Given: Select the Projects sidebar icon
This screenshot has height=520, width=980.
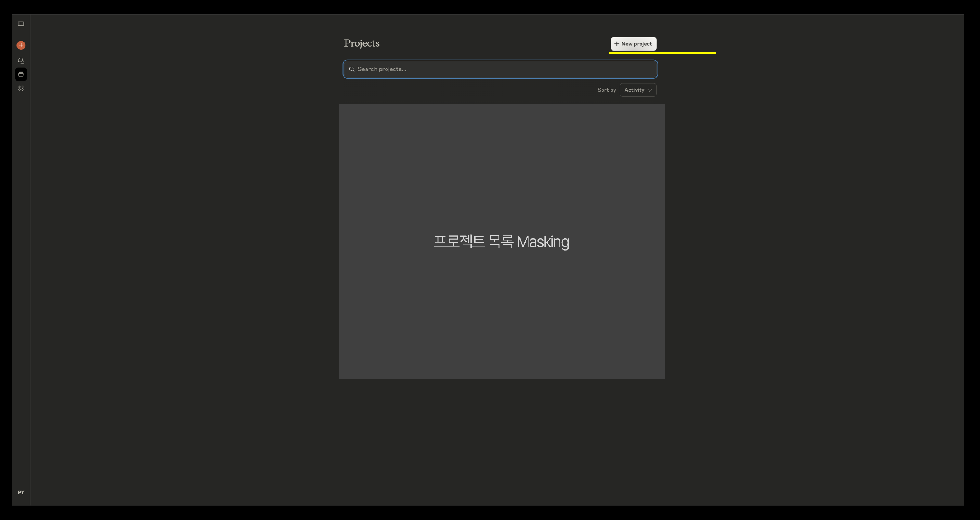Looking at the screenshot, I should tap(21, 74).
